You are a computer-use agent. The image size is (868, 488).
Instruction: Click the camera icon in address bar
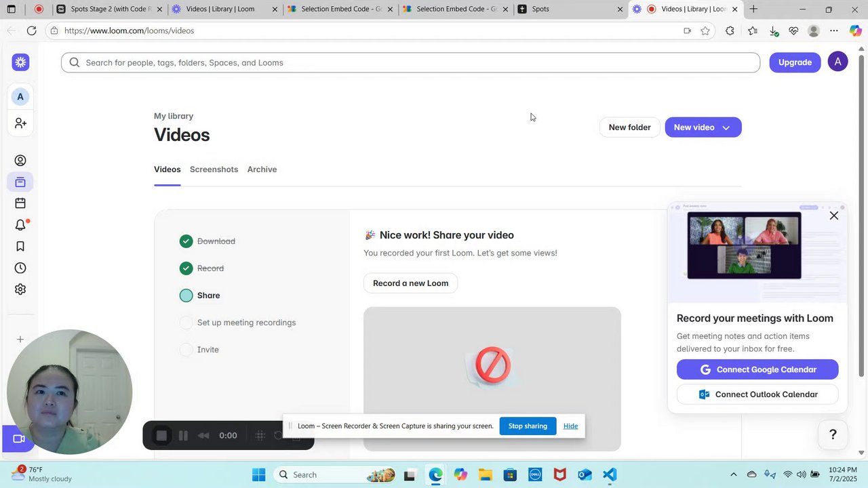pyautogui.click(x=687, y=30)
